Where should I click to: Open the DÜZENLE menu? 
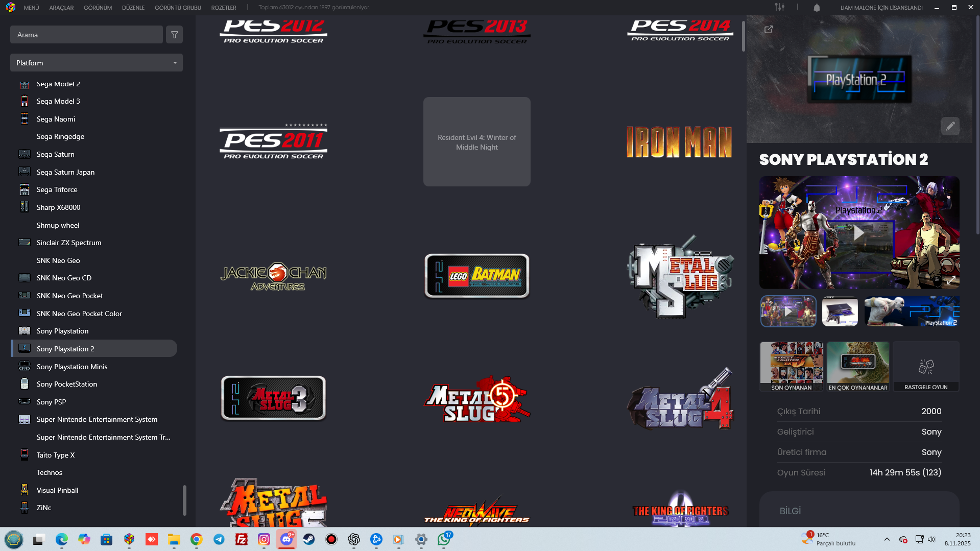(133, 8)
